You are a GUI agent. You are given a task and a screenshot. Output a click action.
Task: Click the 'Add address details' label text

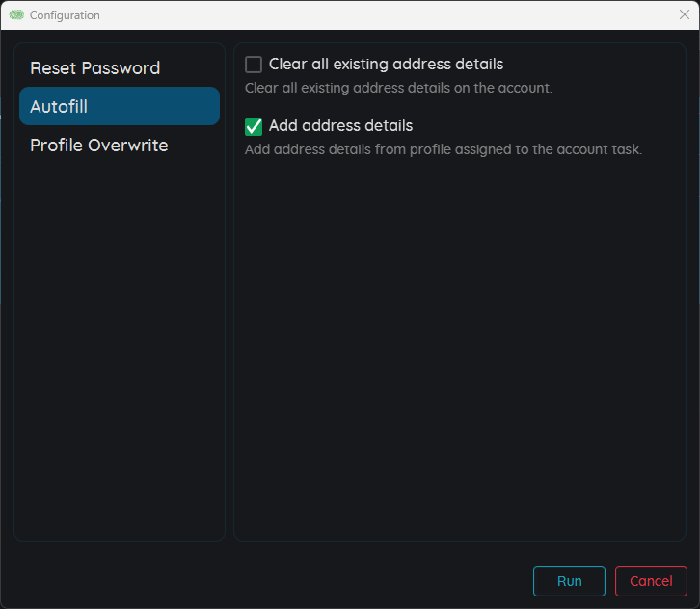[340, 126]
